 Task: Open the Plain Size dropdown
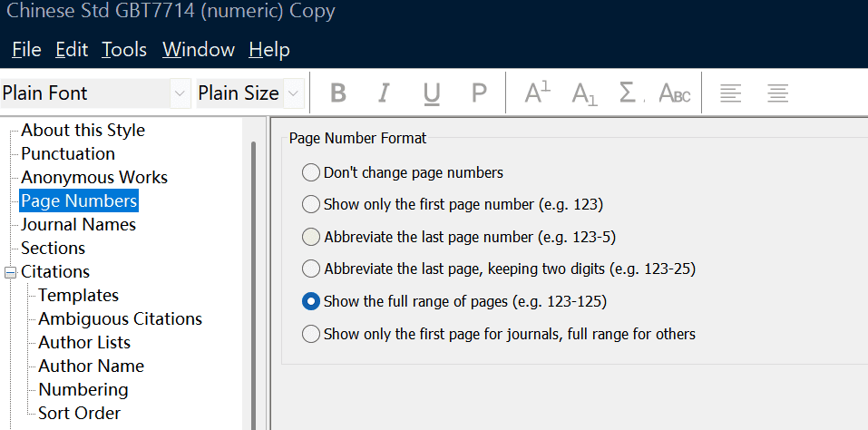coord(293,93)
